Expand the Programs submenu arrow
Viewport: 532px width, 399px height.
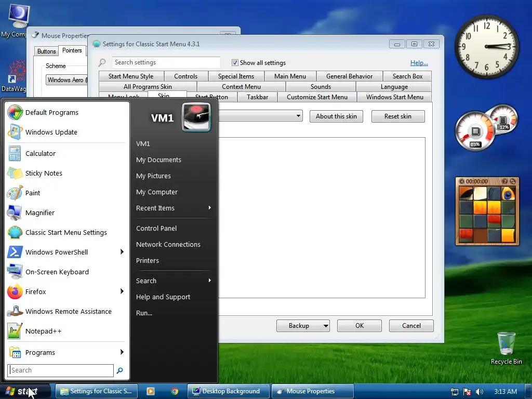click(x=122, y=352)
